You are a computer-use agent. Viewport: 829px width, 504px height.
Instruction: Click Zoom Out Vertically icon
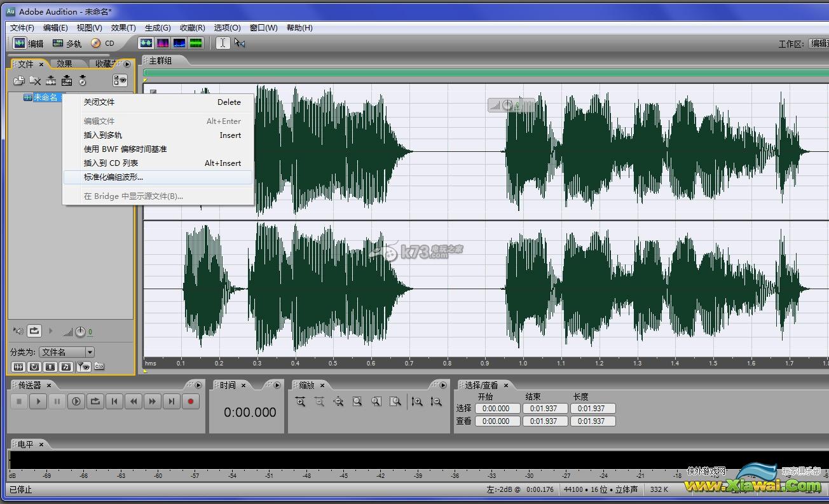436,402
